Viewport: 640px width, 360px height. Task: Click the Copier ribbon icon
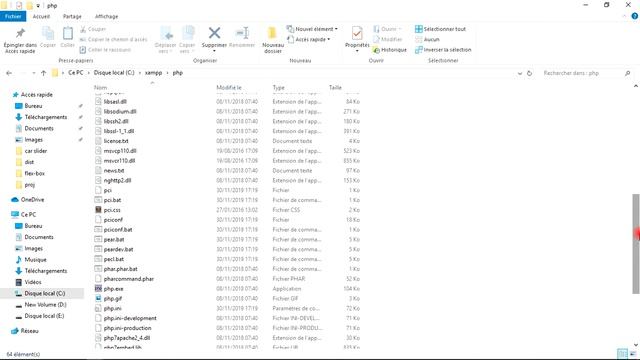(48, 33)
